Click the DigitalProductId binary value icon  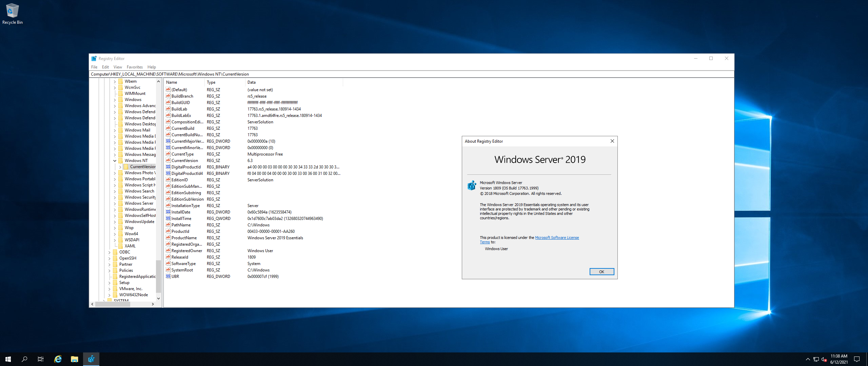pos(168,167)
